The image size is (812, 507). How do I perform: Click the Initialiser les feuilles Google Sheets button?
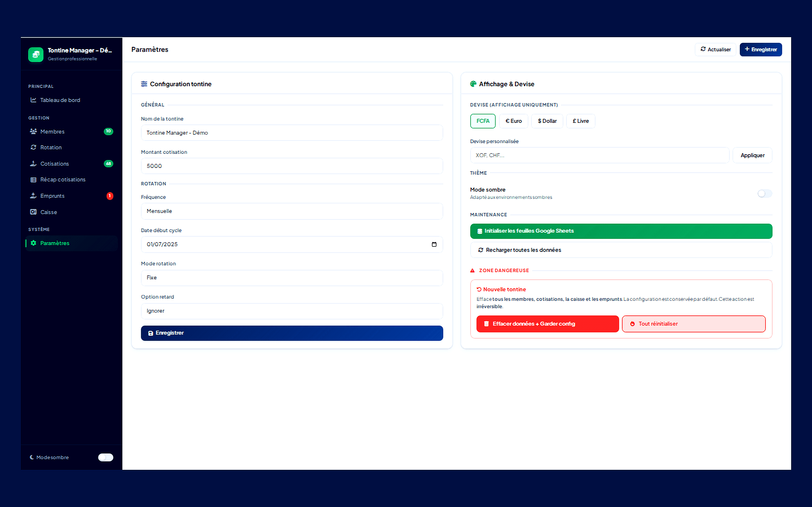[621, 231]
